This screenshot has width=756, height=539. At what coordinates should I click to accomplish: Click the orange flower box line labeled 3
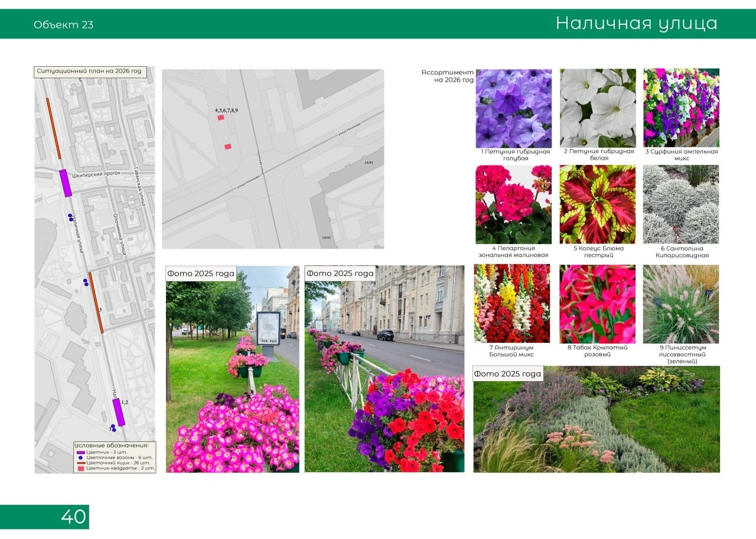pyautogui.click(x=96, y=303)
